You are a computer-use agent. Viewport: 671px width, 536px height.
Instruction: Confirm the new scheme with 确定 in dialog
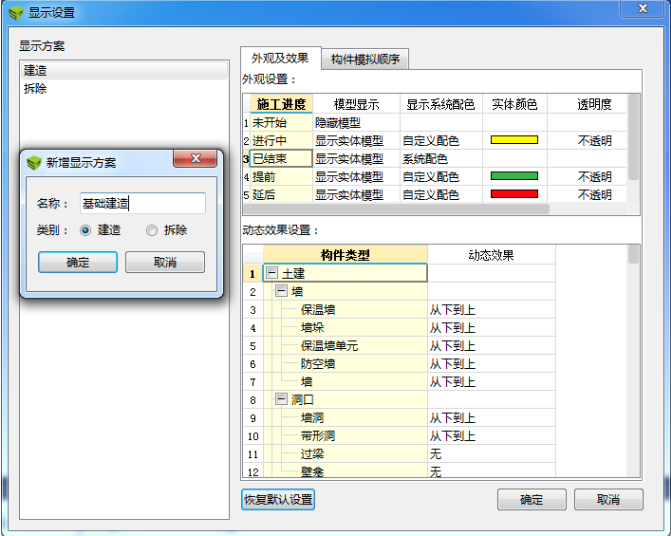78,262
